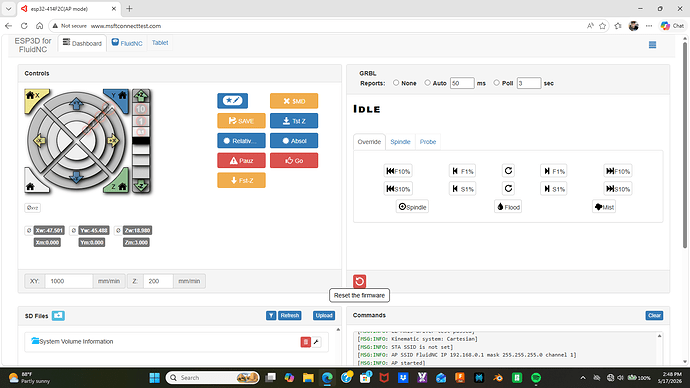Edit the Auto report interval ms field
Screen dimensions: 690x388
462,83
